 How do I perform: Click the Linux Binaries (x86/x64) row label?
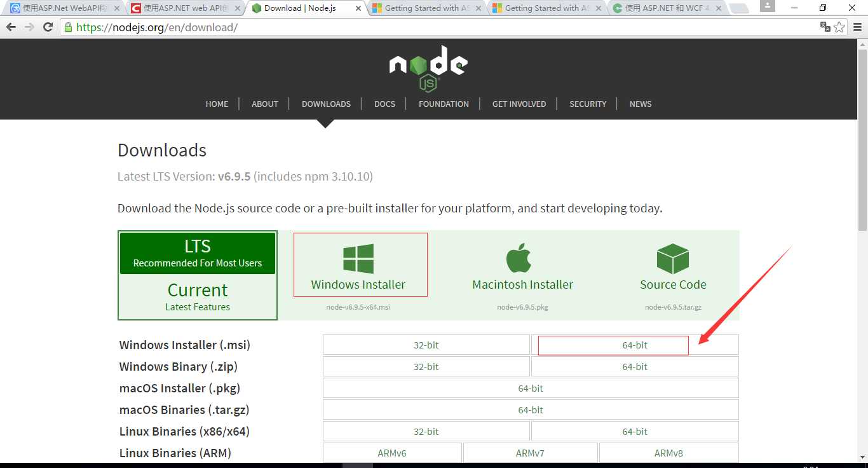tap(184, 431)
